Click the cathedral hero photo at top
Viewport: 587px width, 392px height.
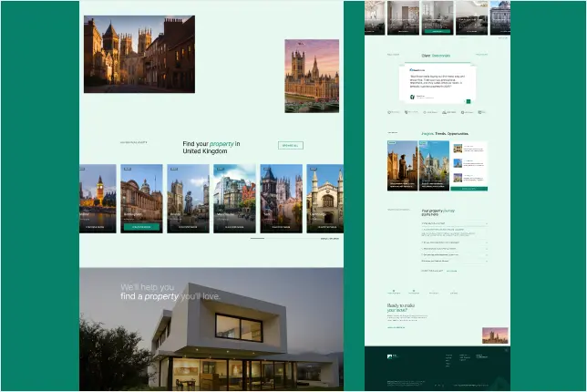tap(139, 54)
